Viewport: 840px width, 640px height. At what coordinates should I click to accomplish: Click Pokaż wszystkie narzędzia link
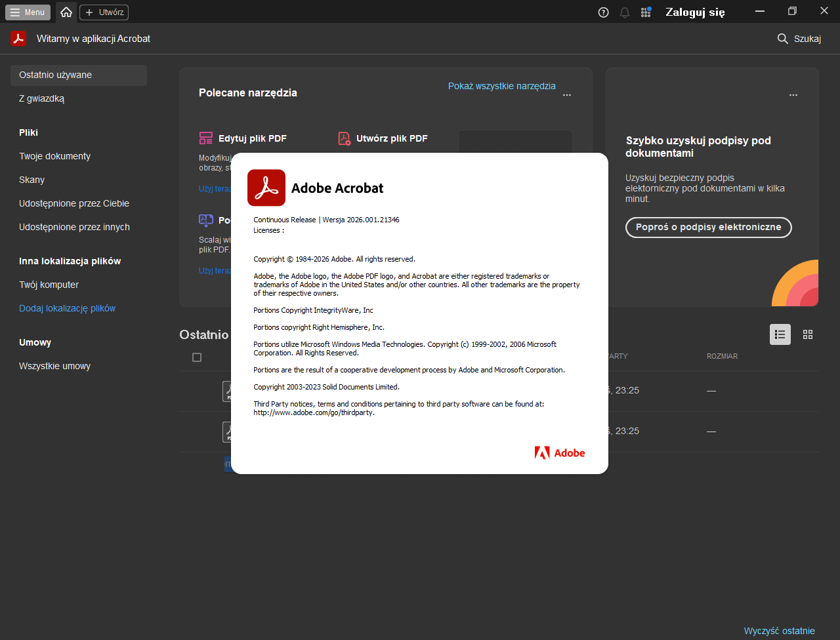click(x=502, y=86)
